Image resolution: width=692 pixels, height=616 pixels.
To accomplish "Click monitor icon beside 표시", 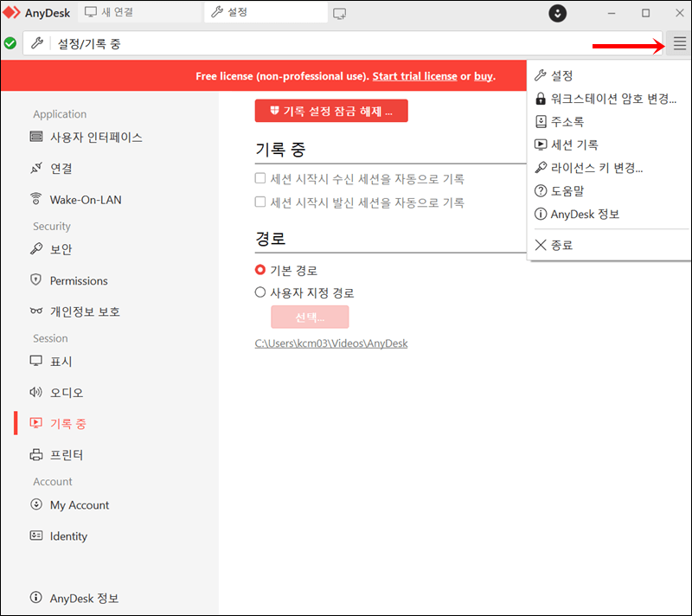I will (35, 361).
